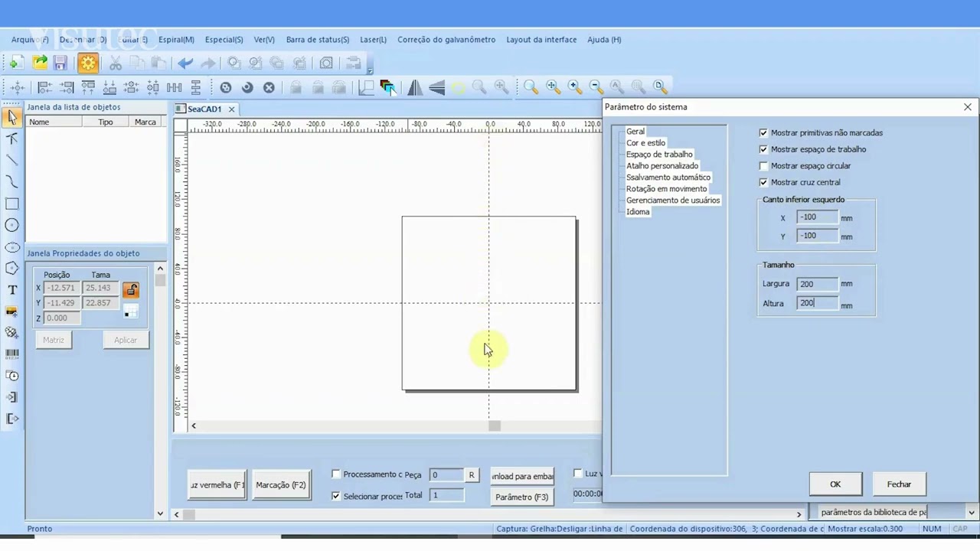Switch to the SeaCAD1 document tab

tap(204, 109)
